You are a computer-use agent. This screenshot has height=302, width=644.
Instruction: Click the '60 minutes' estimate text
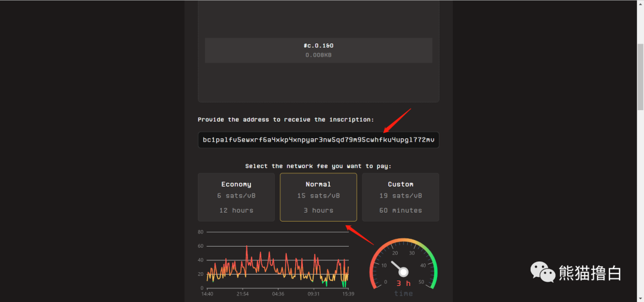[x=401, y=210]
